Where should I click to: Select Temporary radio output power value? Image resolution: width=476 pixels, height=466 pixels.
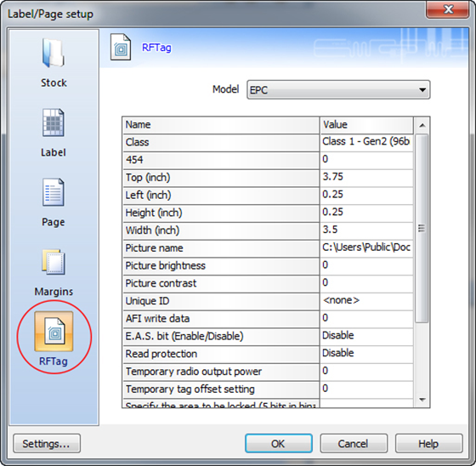pos(366,372)
